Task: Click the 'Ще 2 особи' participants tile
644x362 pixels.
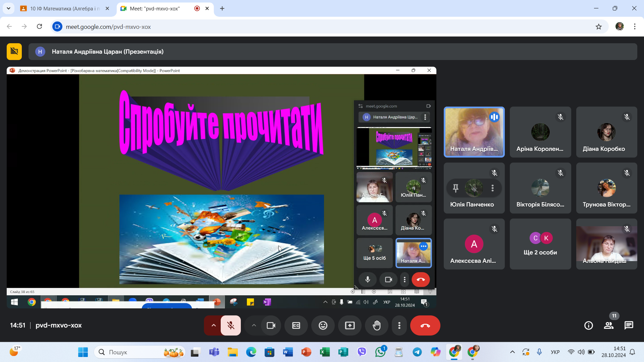Action: click(x=540, y=244)
